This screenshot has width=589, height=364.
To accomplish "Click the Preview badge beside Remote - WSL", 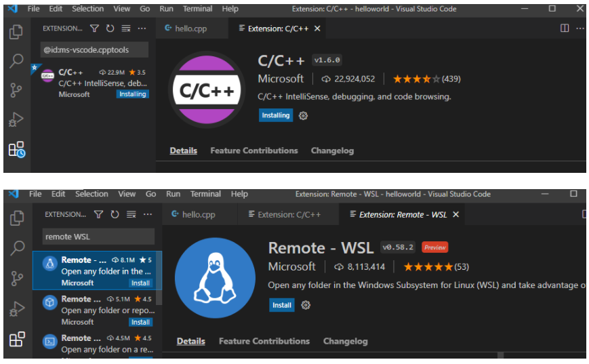I will click(x=434, y=247).
